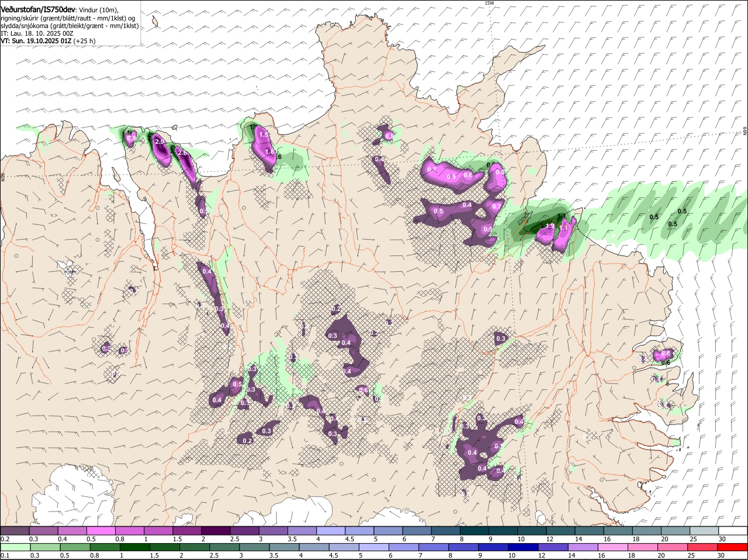Pick the 20 grey-teal swatch in the top legend row
Image resolution: width=748 pixels, height=560 pixels.
(x=674, y=530)
